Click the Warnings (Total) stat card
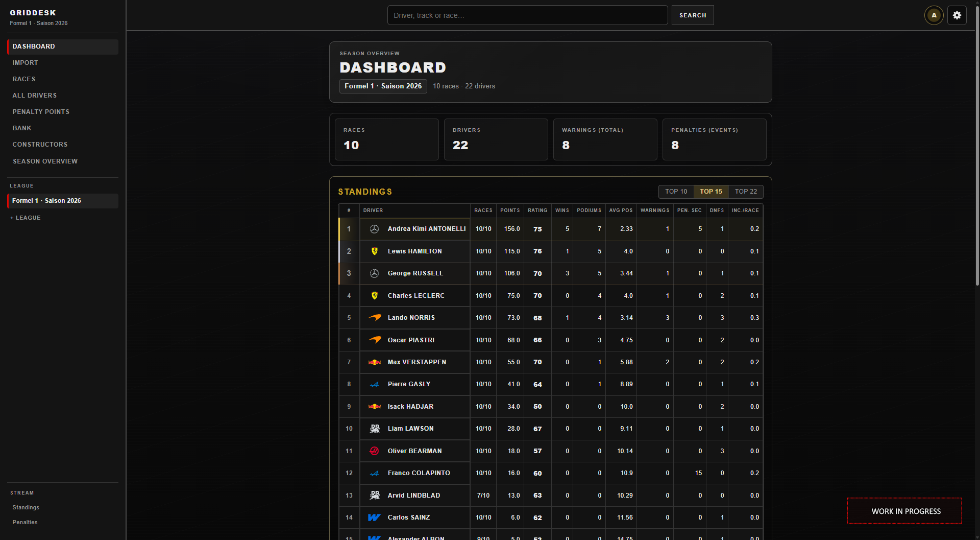This screenshot has width=980, height=540. point(605,139)
